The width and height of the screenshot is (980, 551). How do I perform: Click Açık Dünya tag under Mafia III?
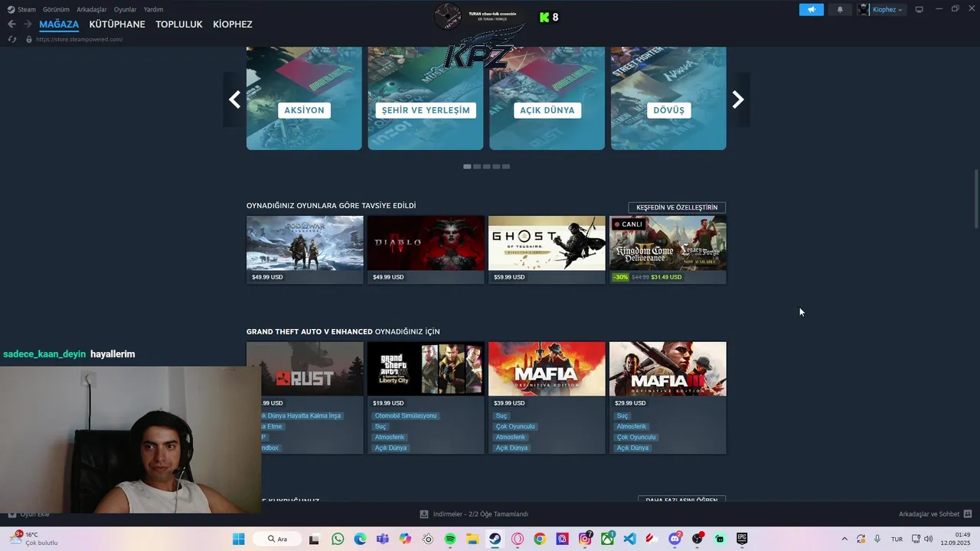click(633, 448)
